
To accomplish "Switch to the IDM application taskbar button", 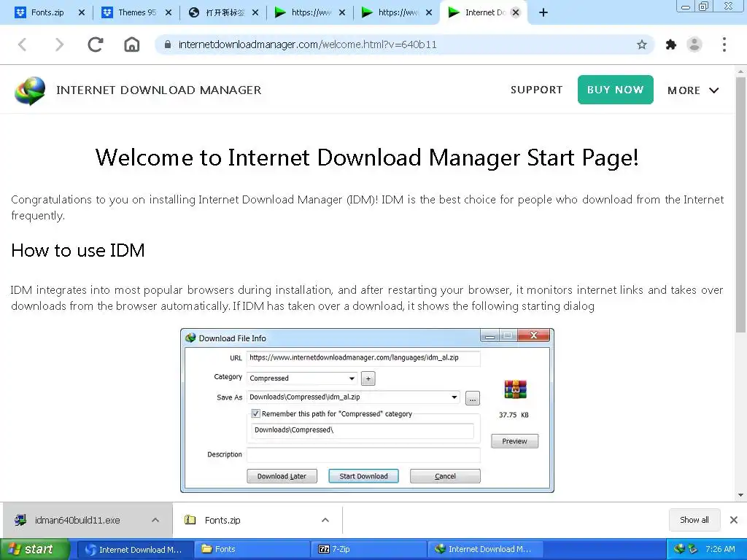I will tap(485, 549).
